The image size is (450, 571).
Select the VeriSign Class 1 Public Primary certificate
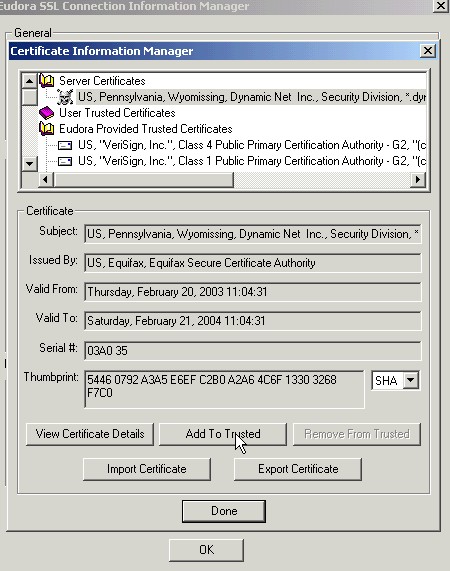[x=252, y=161]
